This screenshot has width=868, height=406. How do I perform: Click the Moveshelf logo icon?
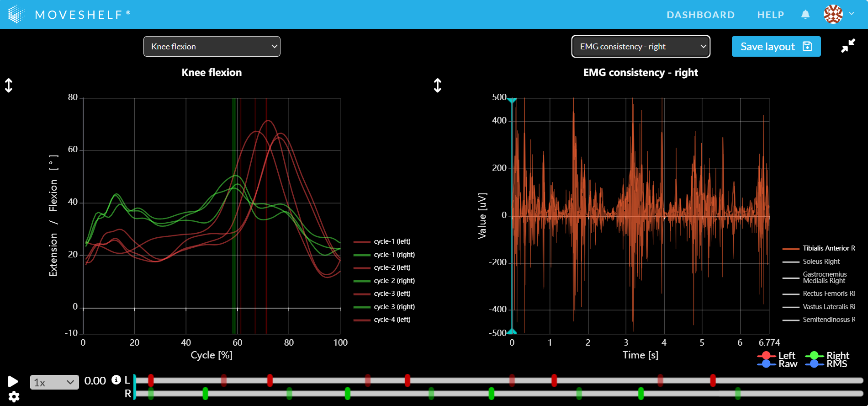[x=16, y=15]
